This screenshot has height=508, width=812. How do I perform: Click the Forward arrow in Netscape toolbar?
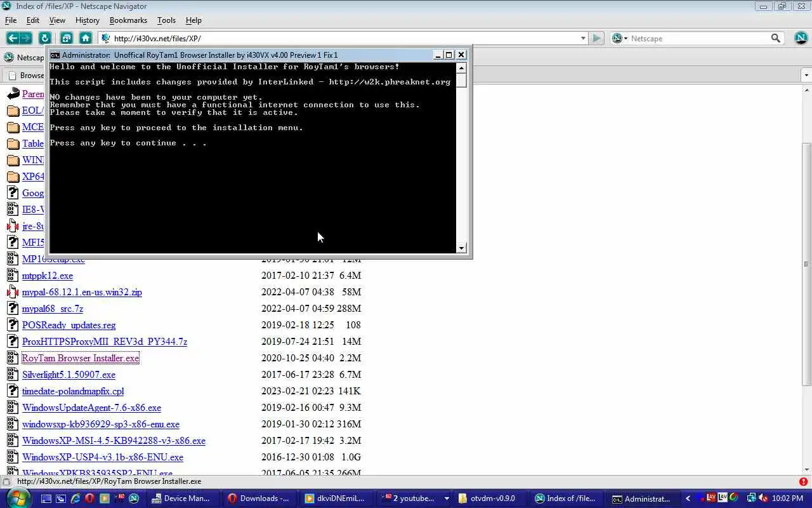(x=27, y=38)
